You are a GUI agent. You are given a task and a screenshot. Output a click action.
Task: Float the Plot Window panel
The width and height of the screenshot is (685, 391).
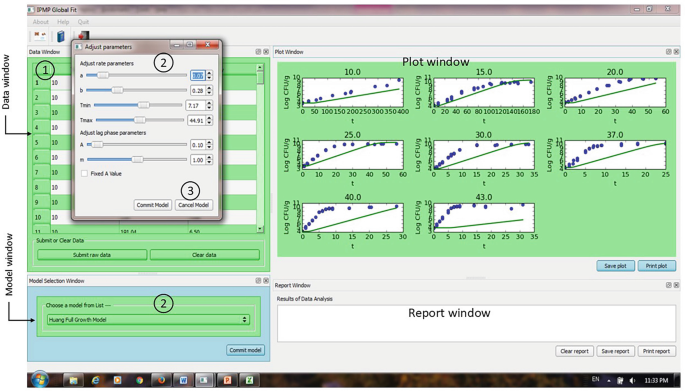click(x=668, y=52)
